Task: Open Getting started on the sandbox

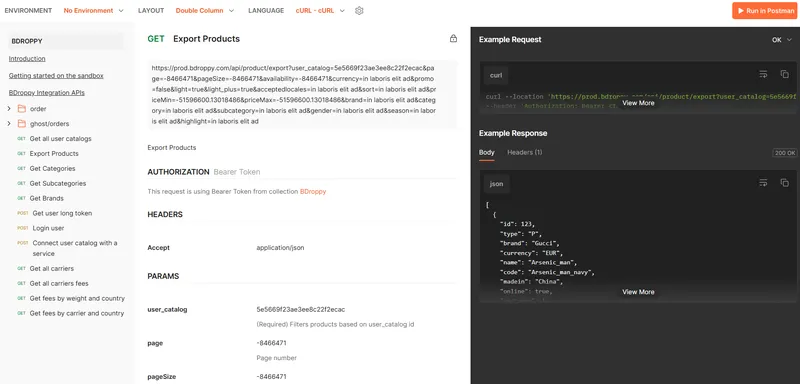Action: pos(56,75)
